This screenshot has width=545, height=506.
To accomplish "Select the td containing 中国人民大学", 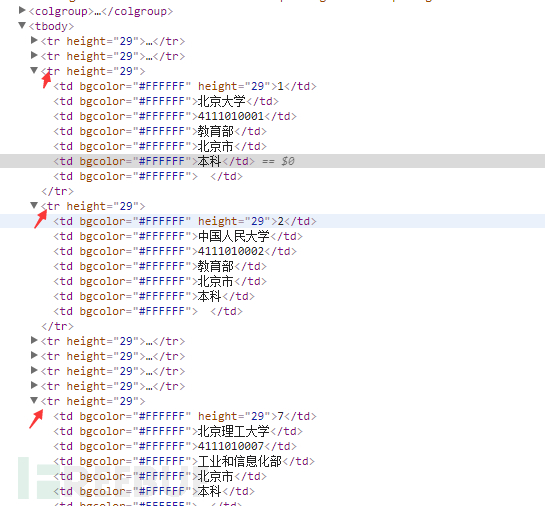I will 178,236.
